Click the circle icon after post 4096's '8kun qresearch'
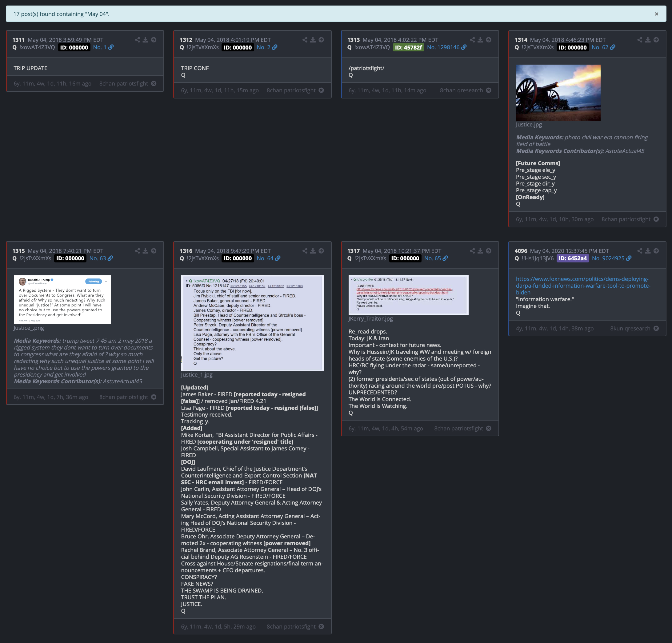 click(656, 328)
